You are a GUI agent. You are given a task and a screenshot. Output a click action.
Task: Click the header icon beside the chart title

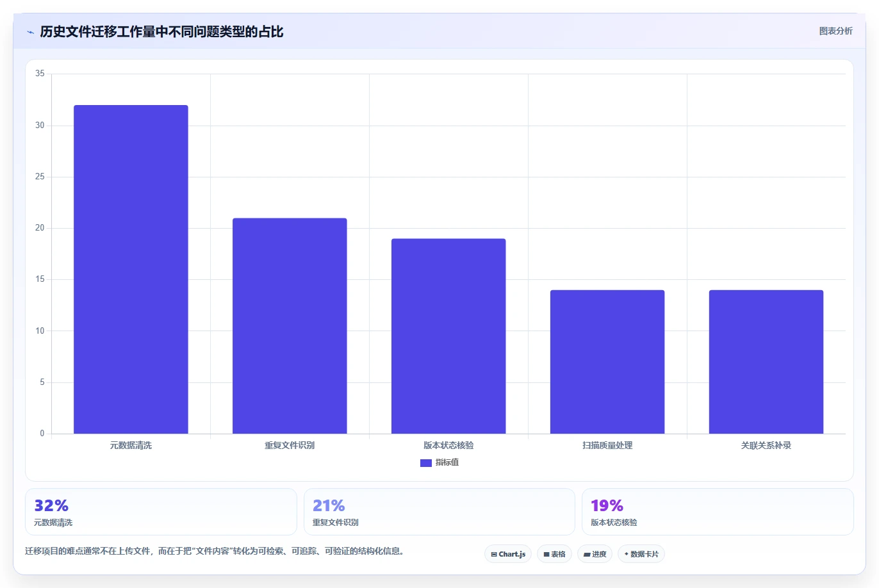[x=30, y=32]
